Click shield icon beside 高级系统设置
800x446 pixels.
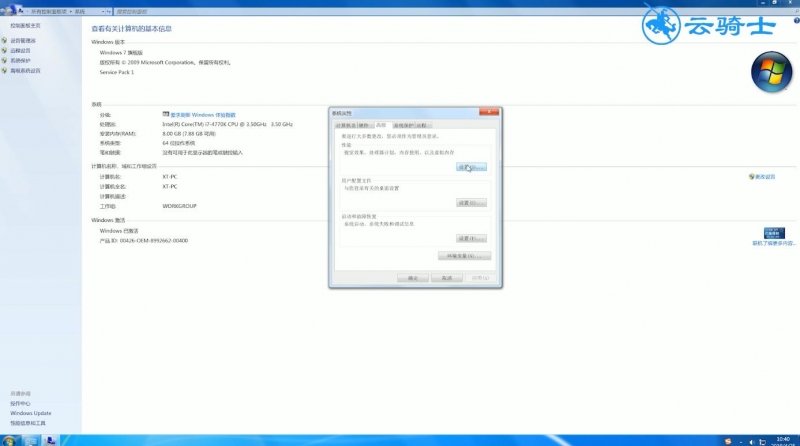pyautogui.click(x=4, y=71)
